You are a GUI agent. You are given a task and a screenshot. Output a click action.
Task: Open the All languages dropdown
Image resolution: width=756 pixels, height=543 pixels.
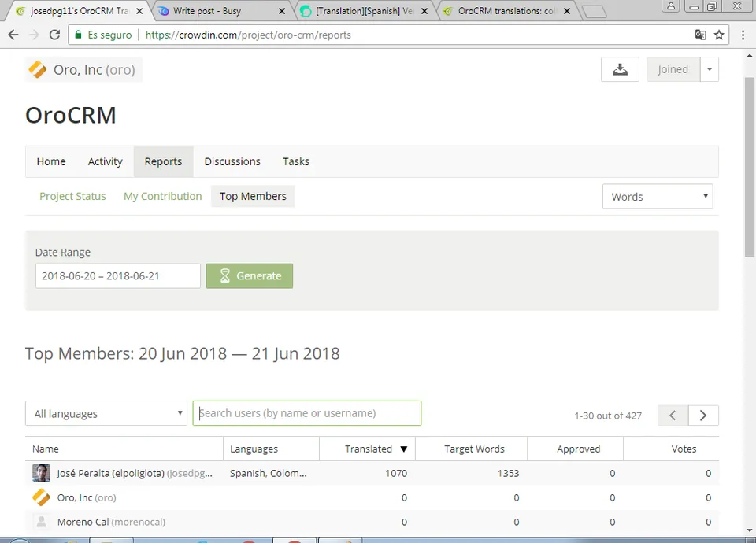tap(106, 413)
